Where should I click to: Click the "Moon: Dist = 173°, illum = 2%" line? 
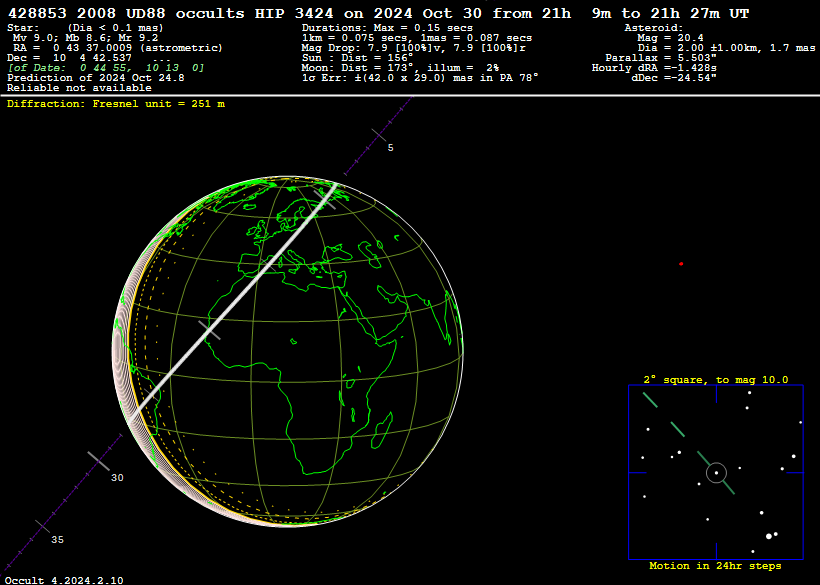[x=400, y=67]
